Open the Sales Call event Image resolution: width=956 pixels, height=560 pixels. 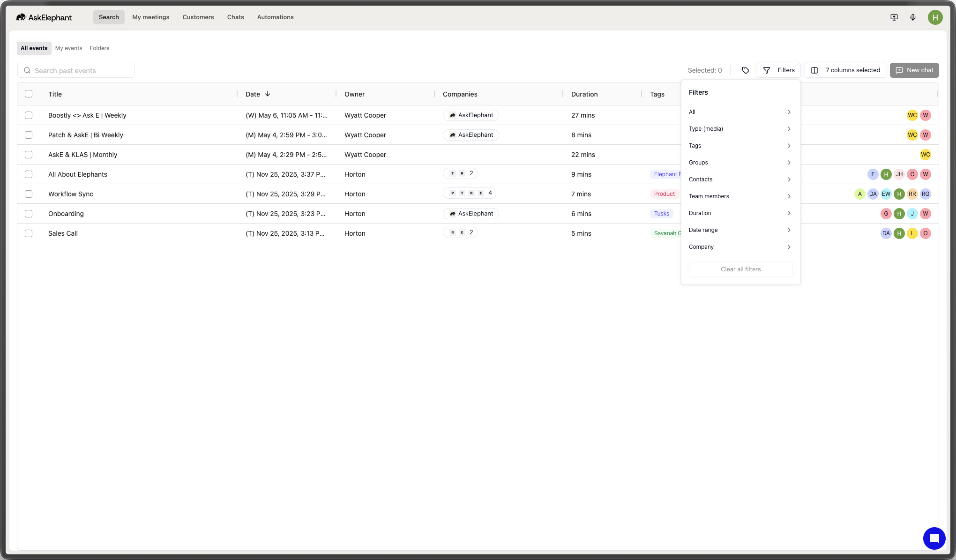point(63,233)
